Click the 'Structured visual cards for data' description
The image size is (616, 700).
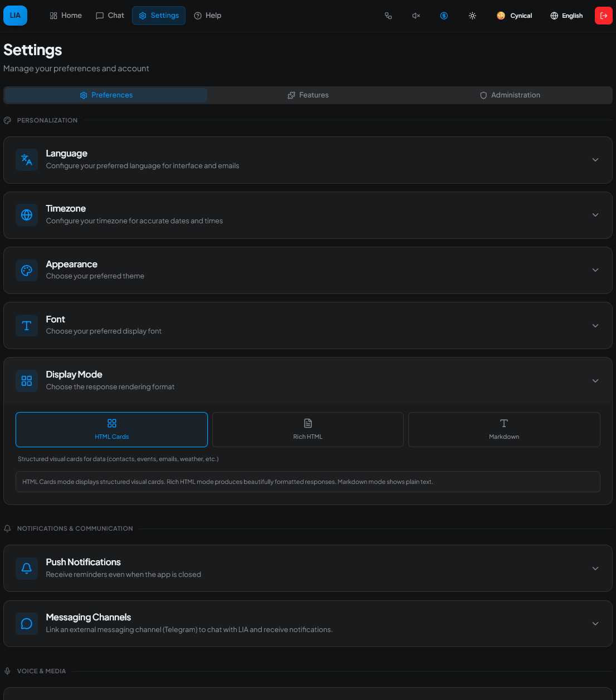pyautogui.click(x=118, y=459)
